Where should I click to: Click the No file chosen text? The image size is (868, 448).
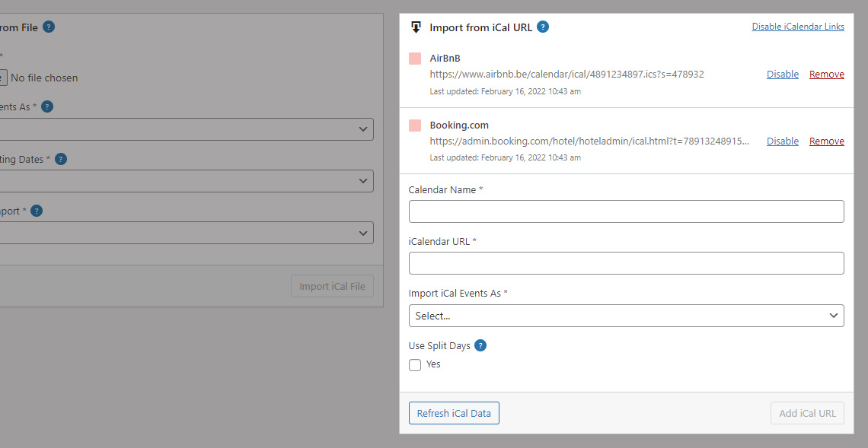coord(44,78)
